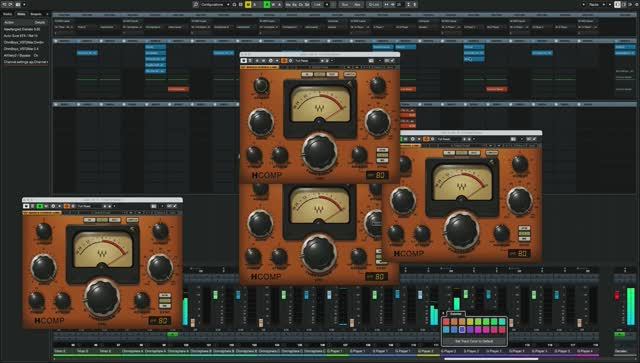Click the meter arrow icon in left H-Comp window
Viewport: 640px width, 363px height.
click(x=132, y=229)
